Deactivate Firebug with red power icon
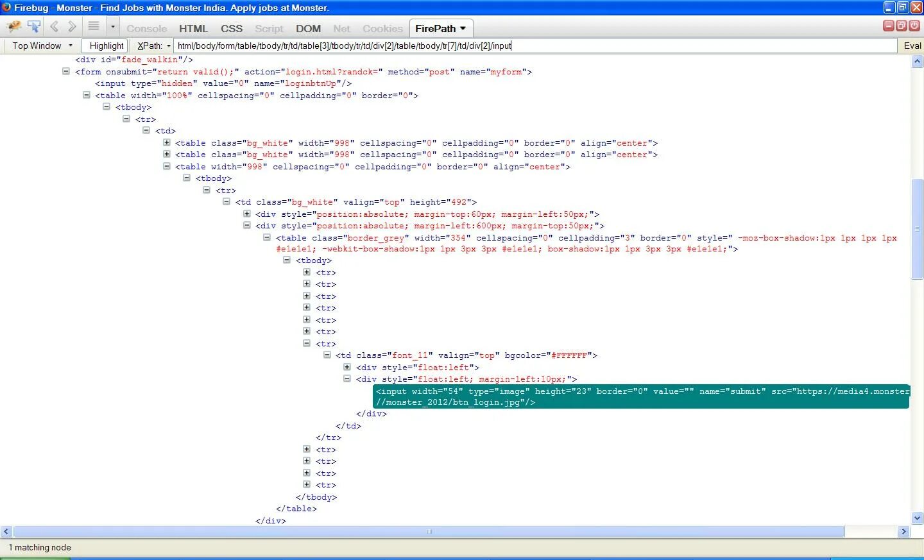924x560 pixels. pyautogui.click(x=914, y=26)
